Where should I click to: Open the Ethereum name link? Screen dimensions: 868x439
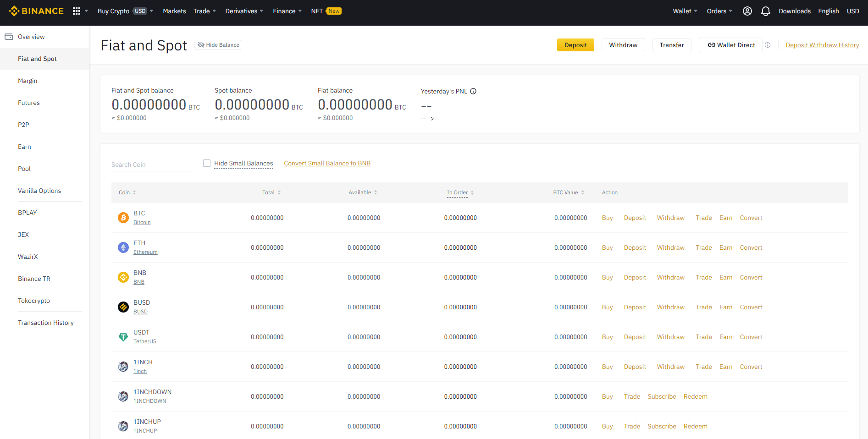145,252
